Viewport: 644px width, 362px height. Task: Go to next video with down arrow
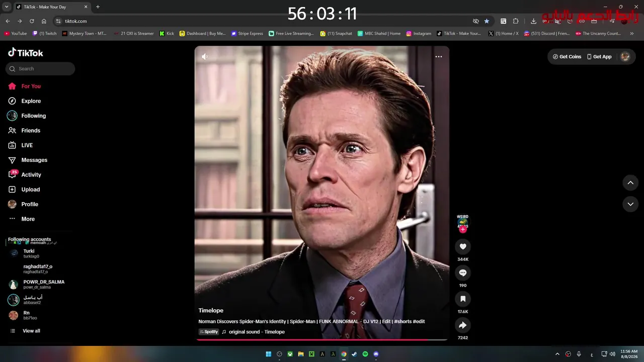click(630, 204)
